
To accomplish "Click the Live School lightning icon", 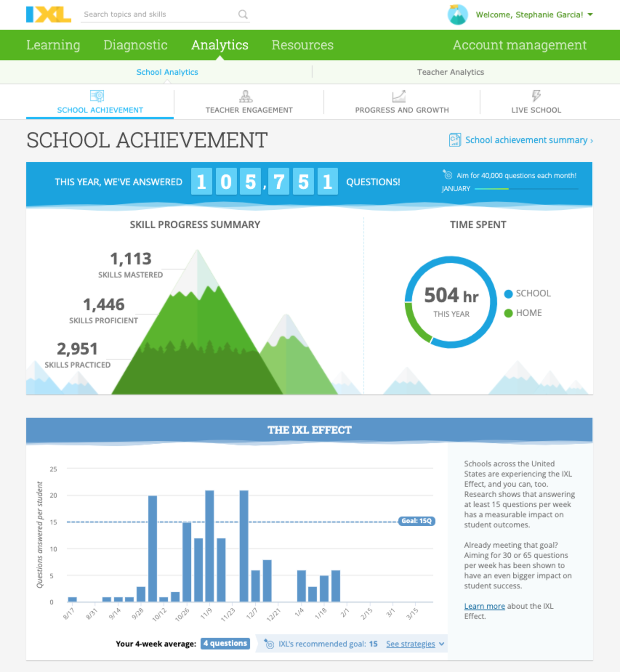I will (x=536, y=96).
